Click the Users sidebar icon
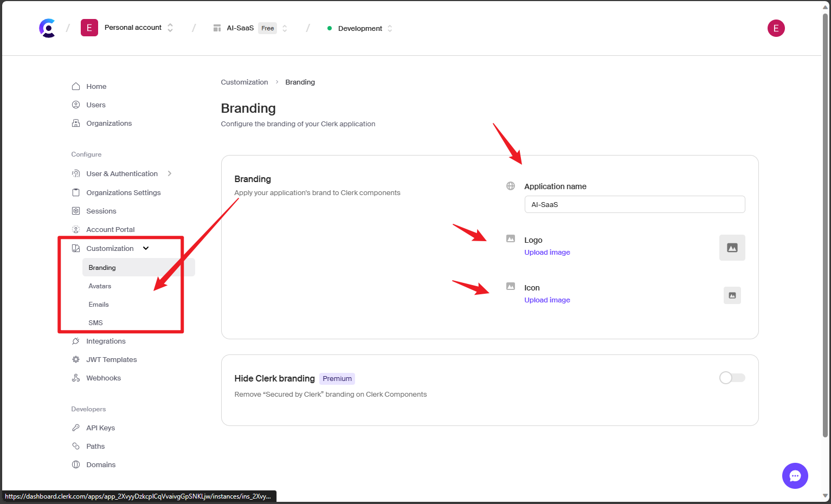This screenshot has width=831, height=504. 76,105
